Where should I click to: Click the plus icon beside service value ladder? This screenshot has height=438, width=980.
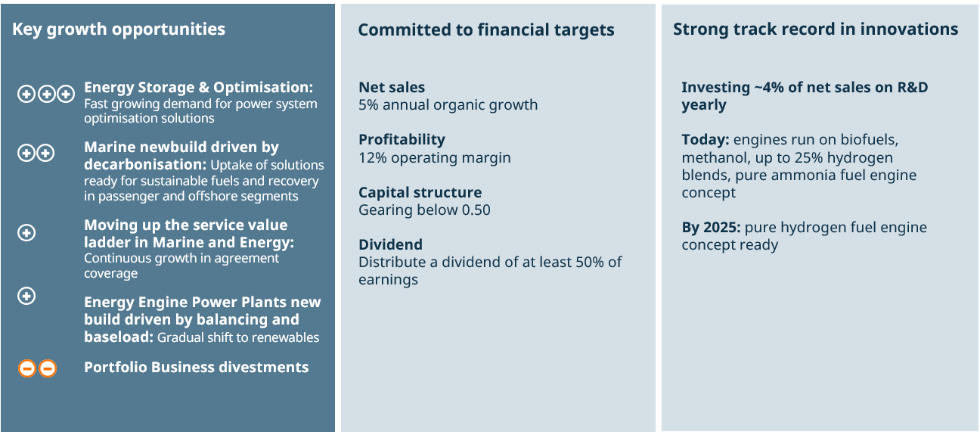coord(26,233)
